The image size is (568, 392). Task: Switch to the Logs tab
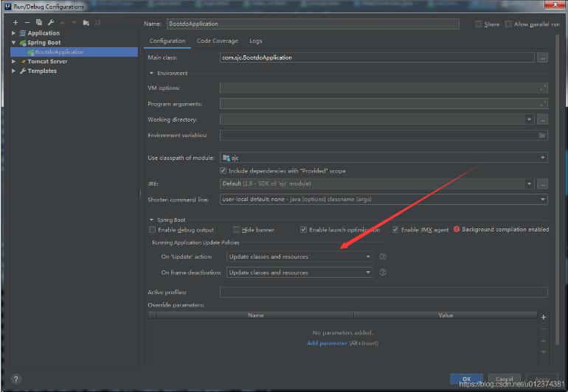click(256, 41)
